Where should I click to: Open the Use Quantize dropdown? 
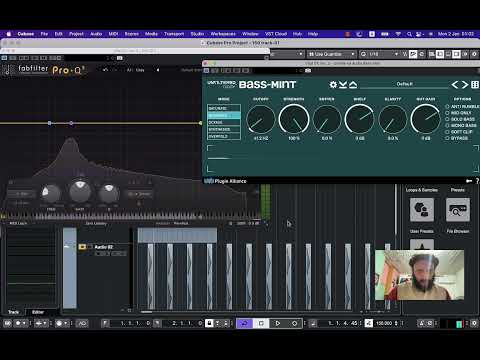332,54
